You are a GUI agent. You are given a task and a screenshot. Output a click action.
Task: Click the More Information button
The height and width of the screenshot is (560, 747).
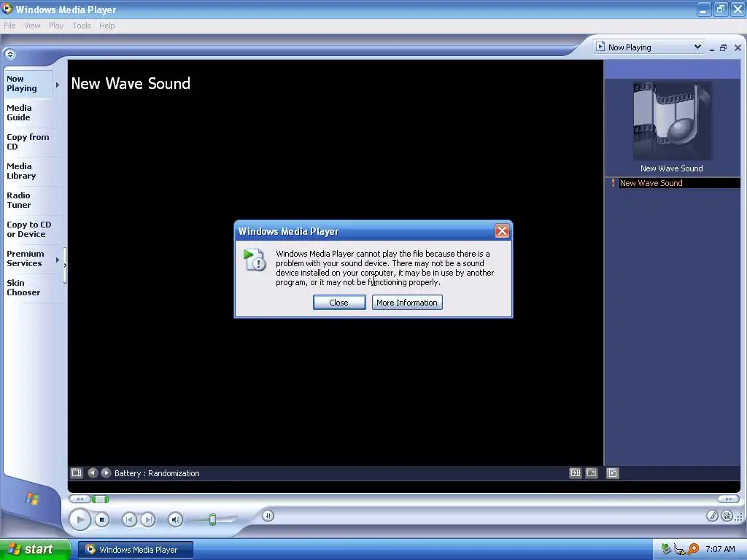tap(407, 303)
